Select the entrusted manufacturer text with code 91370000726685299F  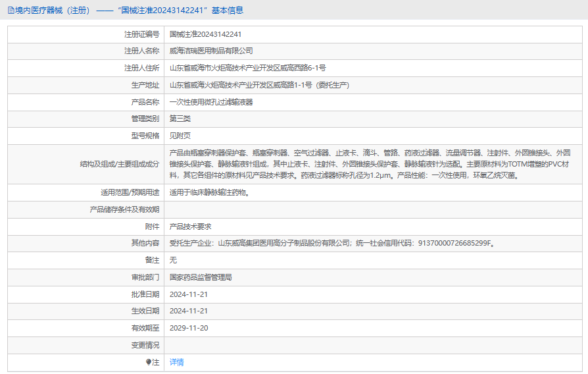click(x=333, y=244)
